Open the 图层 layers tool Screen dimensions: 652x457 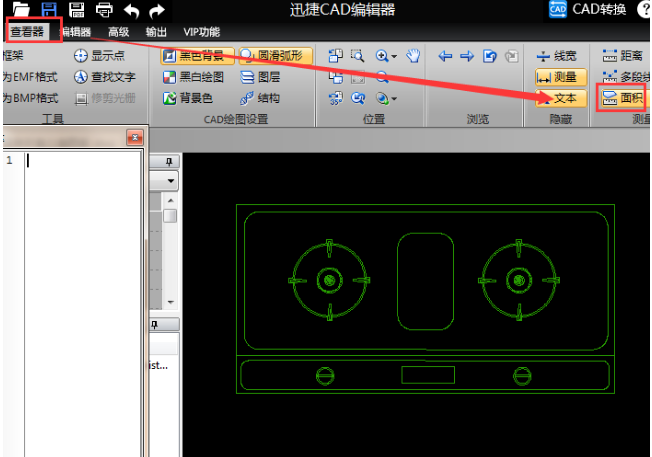(x=260, y=77)
